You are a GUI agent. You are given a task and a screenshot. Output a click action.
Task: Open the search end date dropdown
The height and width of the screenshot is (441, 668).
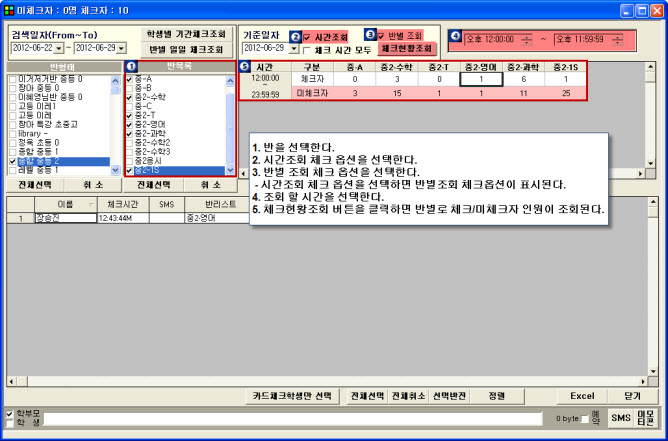(121, 47)
